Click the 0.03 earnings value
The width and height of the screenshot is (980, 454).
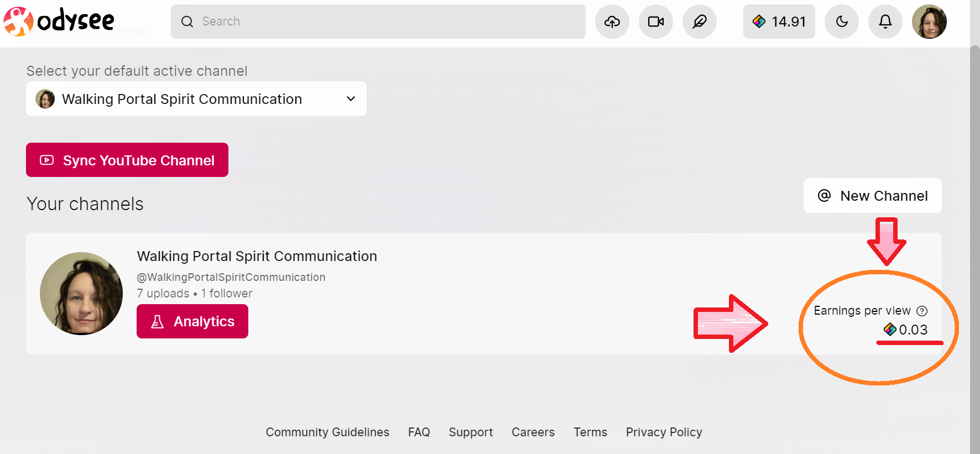click(x=913, y=330)
